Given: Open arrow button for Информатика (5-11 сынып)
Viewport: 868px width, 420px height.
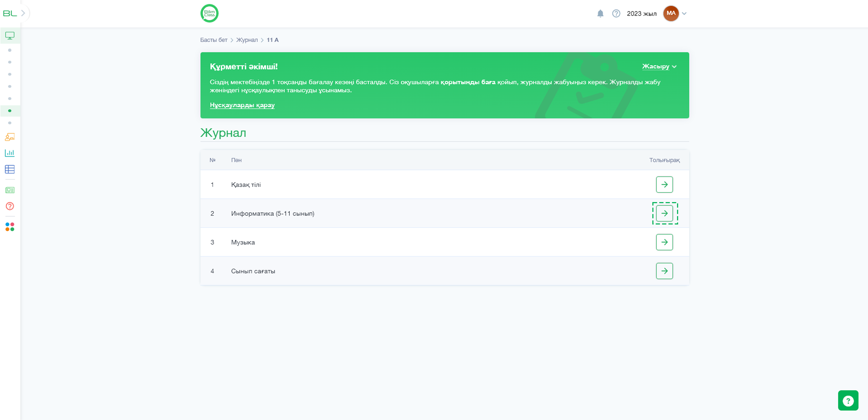Looking at the screenshot, I should click(664, 213).
